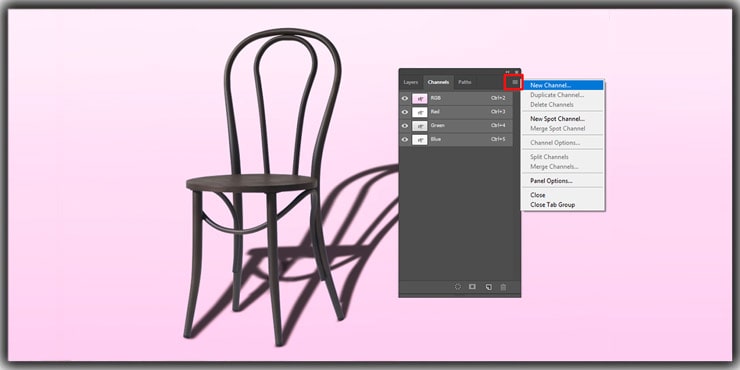This screenshot has height=370, width=740.
Task: Switch to the Layers tab
Action: (411, 82)
